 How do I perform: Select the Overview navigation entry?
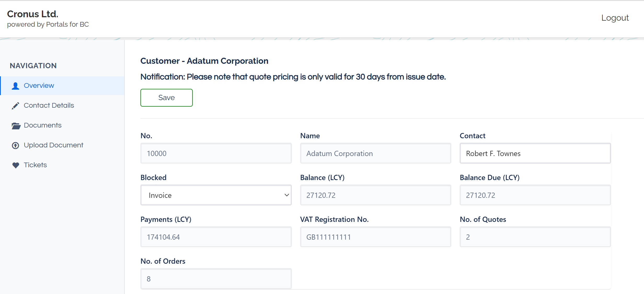pos(39,85)
